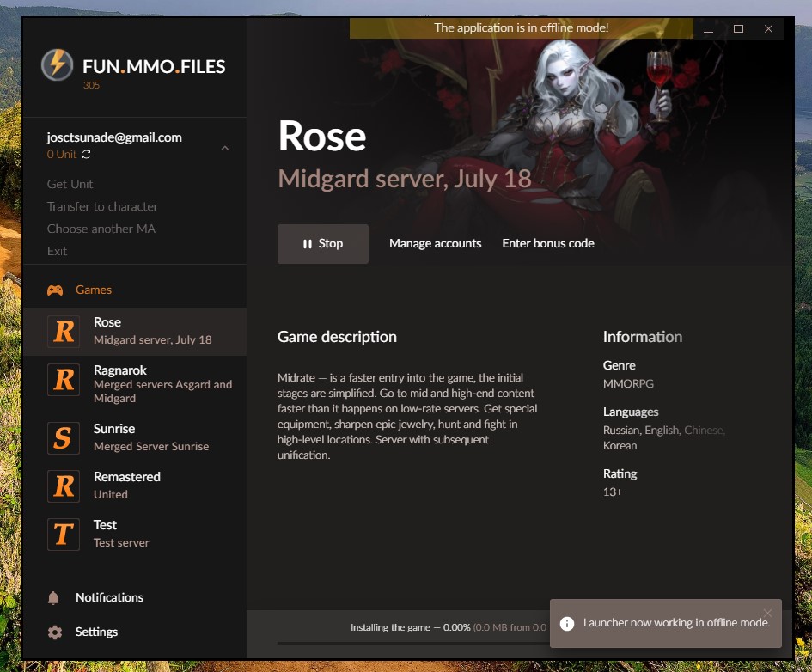Click the Games controller icon
Viewport: 812px width, 672px height.
pos(55,290)
